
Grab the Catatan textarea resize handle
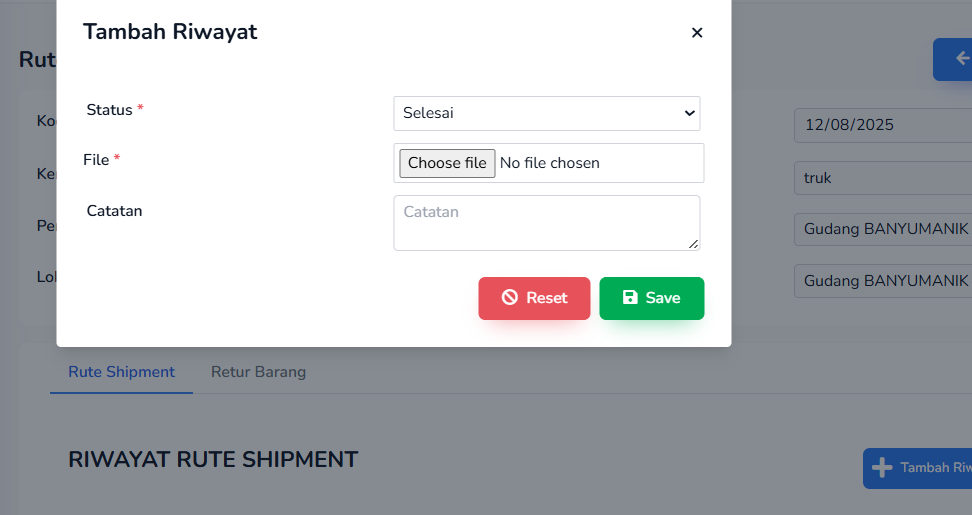point(694,244)
